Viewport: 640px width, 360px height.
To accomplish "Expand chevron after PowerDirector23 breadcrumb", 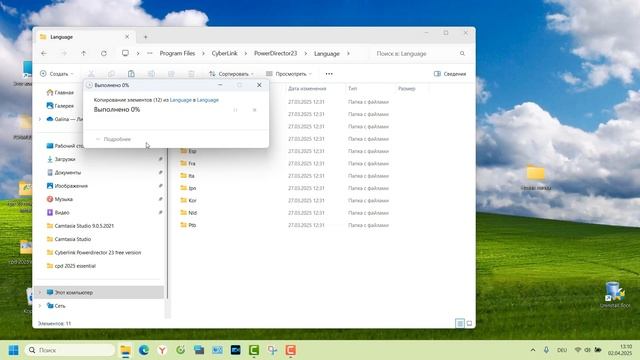I will coord(306,53).
